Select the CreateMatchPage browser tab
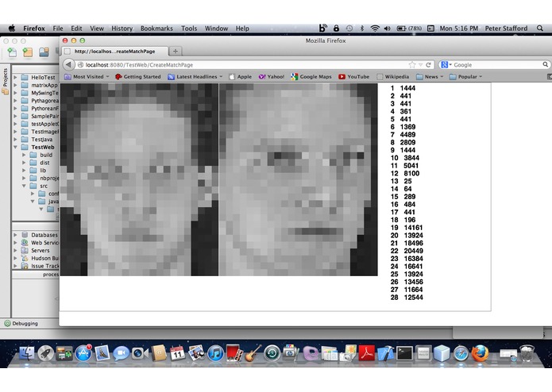The image size is (552, 392). (114, 52)
